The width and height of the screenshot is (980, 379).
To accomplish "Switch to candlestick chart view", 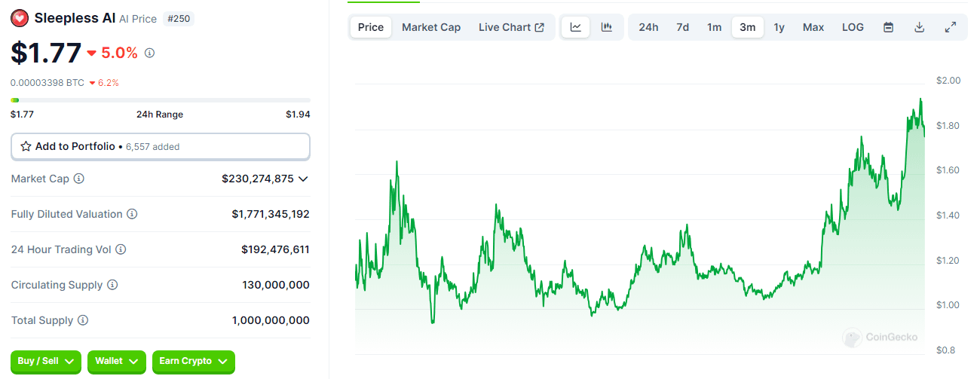I will click(606, 27).
